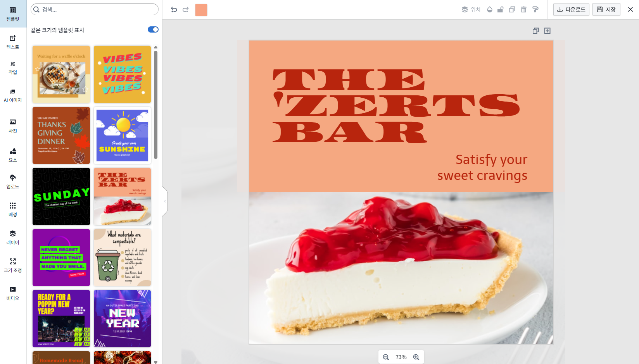Image resolution: width=639 pixels, height=364 pixels.
Task: Toggle the lock icon in toolbar
Action: coord(501,10)
